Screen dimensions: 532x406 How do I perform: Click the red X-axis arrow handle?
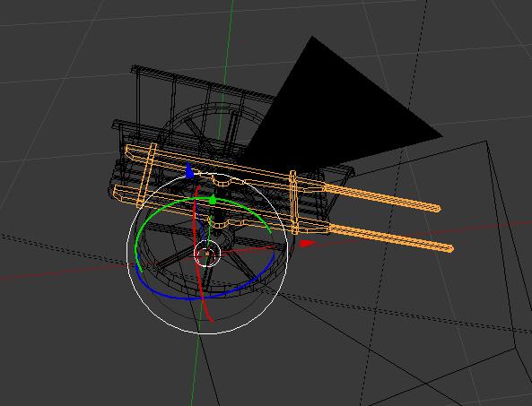tap(308, 243)
